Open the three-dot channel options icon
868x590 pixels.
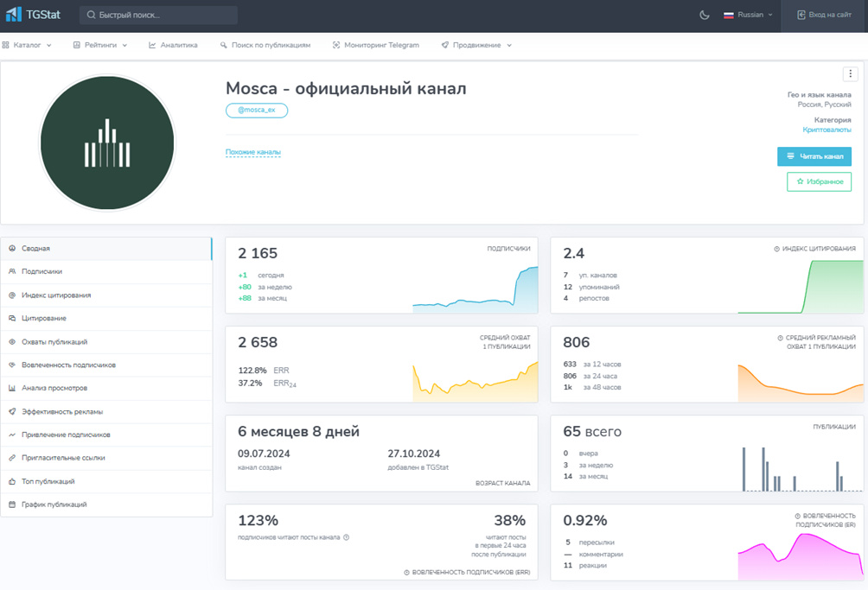coord(850,74)
